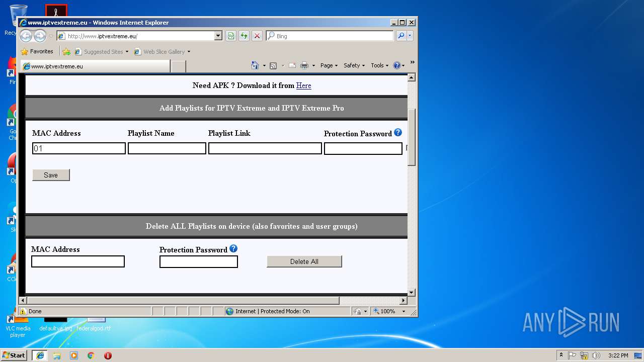Screen dimensions: 644x362
Task: Click help icon beside Delete section Protection Password
Action: (x=233, y=248)
